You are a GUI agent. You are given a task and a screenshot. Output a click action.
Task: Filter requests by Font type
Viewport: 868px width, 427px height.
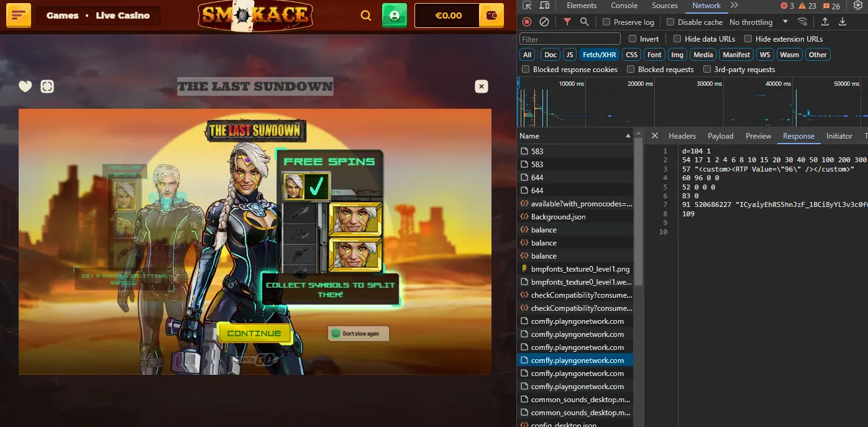tap(655, 55)
